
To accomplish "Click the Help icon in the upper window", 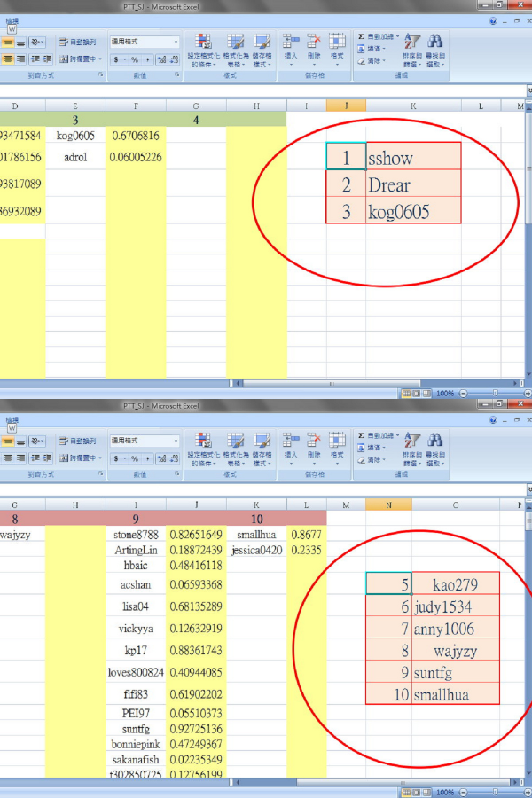I will (x=492, y=21).
